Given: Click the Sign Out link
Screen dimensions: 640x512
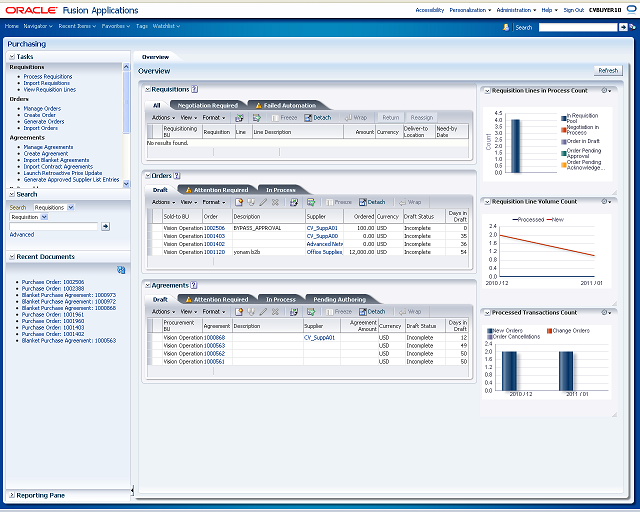Looking at the screenshot, I should point(573,10).
